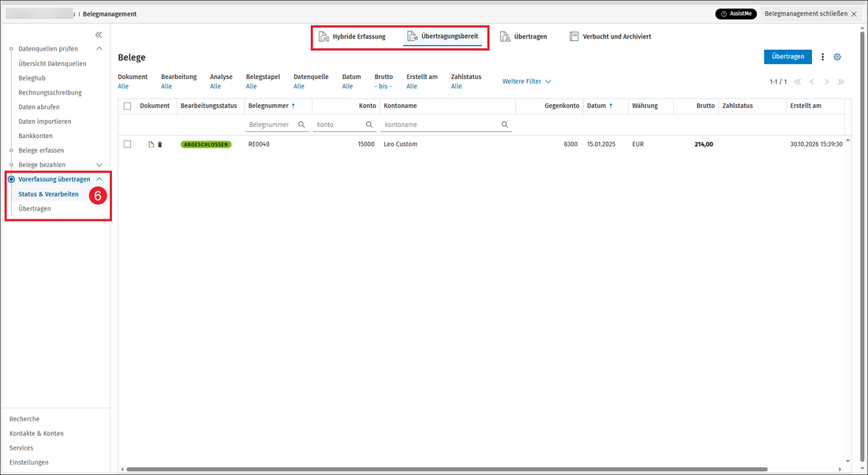Jump to first page of results
The width and height of the screenshot is (868, 475).
[798, 81]
